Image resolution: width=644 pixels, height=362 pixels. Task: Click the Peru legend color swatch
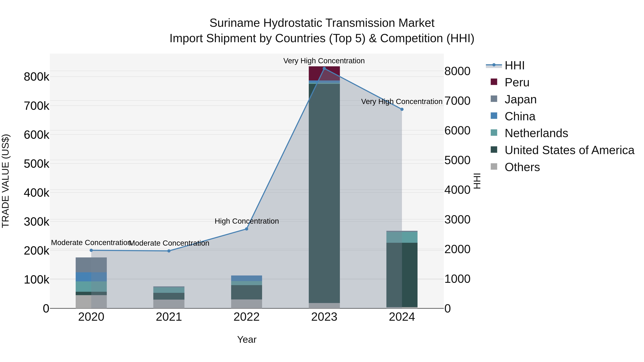tap(494, 82)
